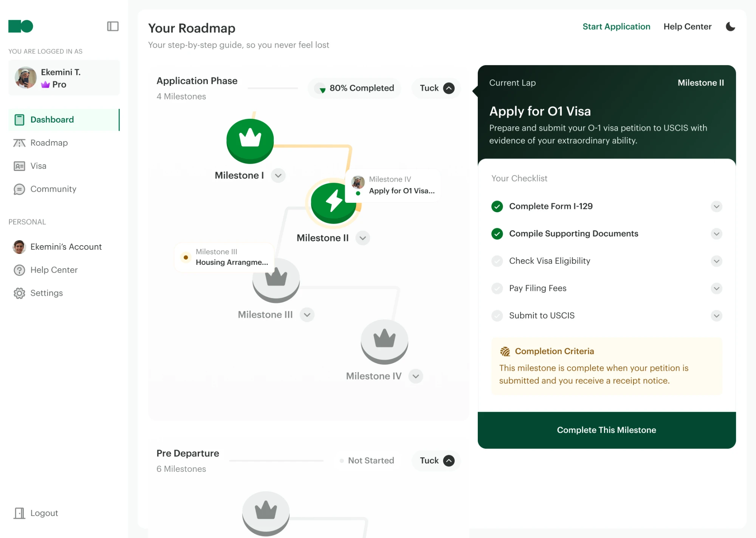The height and width of the screenshot is (538, 756).
Task: Select Milestone III grey crown node
Action: point(276,280)
